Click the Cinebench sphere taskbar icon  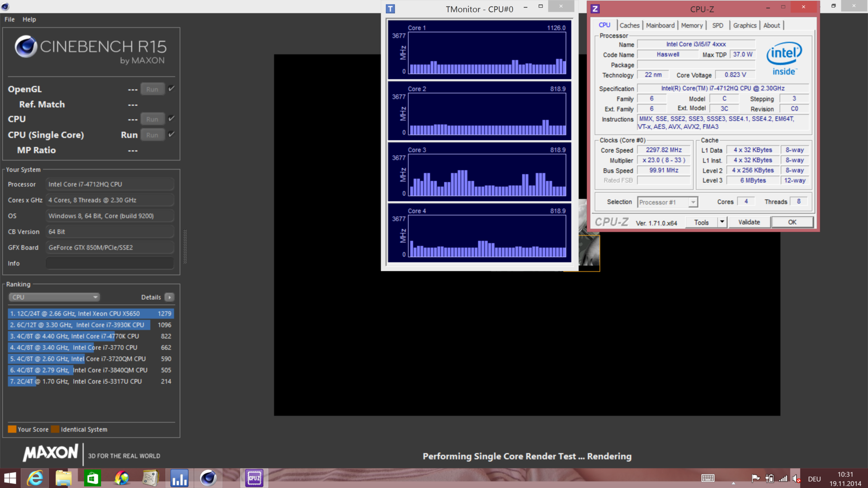[x=208, y=478]
